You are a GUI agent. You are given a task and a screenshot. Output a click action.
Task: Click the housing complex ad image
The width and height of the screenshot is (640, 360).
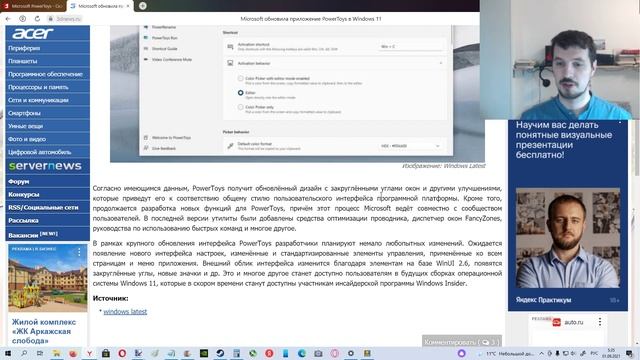(x=48, y=278)
